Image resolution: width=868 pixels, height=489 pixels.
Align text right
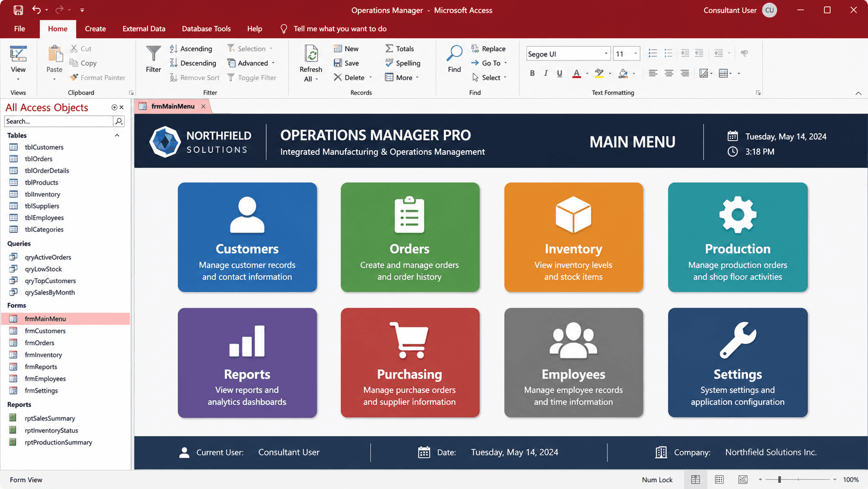click(685, 73)
